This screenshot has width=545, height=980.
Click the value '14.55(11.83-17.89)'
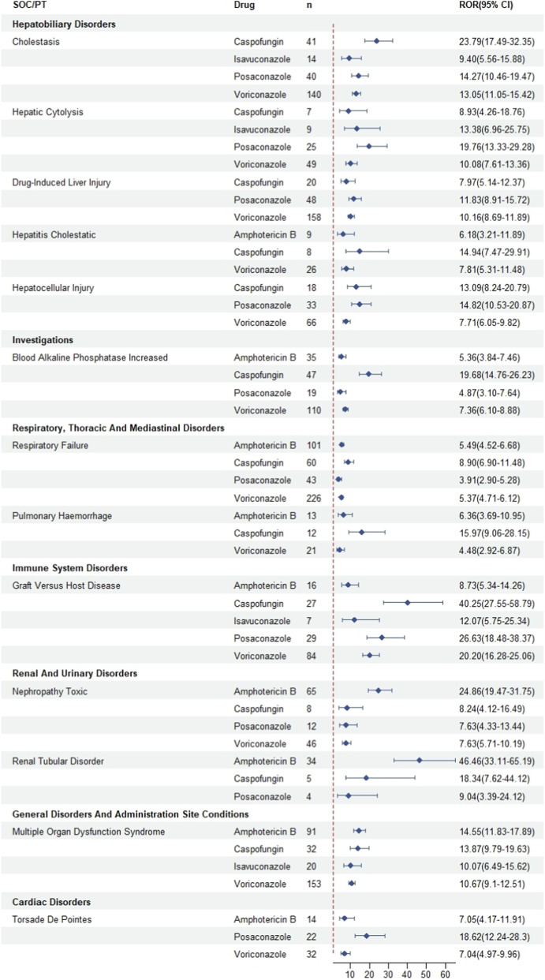tap(486, 831)
